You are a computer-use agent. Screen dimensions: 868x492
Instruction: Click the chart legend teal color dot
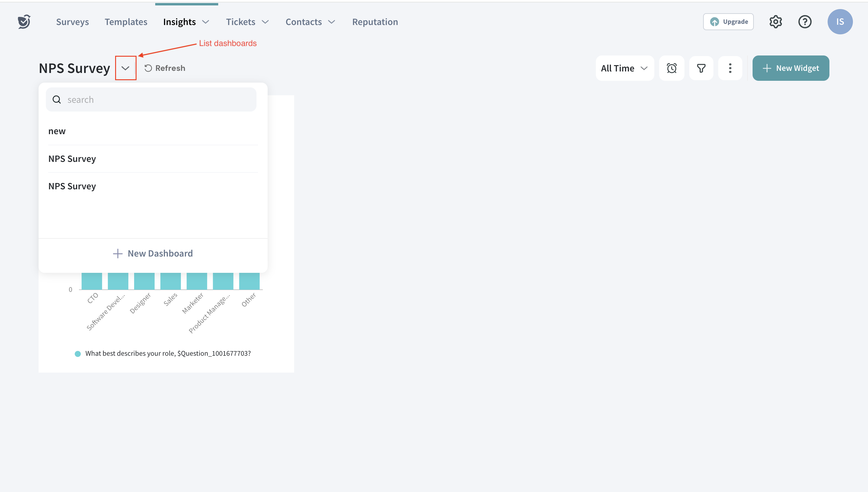coord(78,354)
